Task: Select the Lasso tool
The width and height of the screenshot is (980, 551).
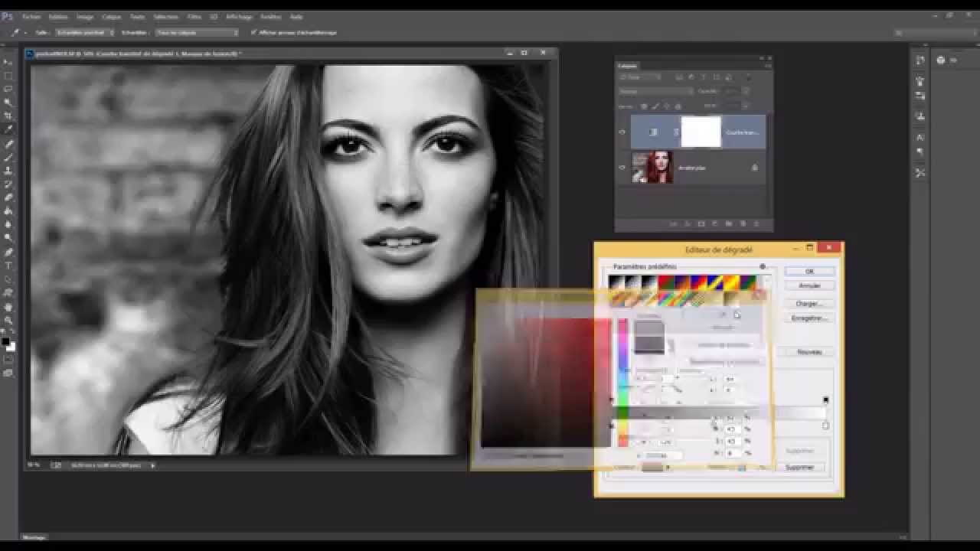Action: pos(8,89)
